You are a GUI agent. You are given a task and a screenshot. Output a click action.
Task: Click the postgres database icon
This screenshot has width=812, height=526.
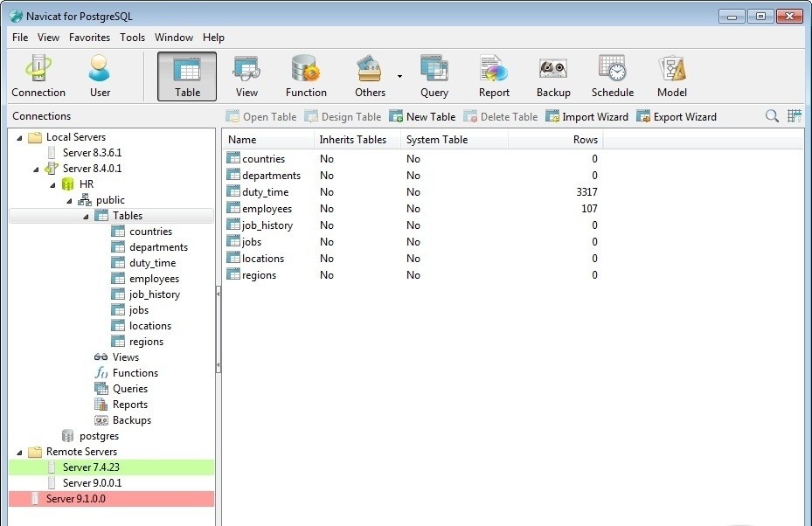[67, 436]
